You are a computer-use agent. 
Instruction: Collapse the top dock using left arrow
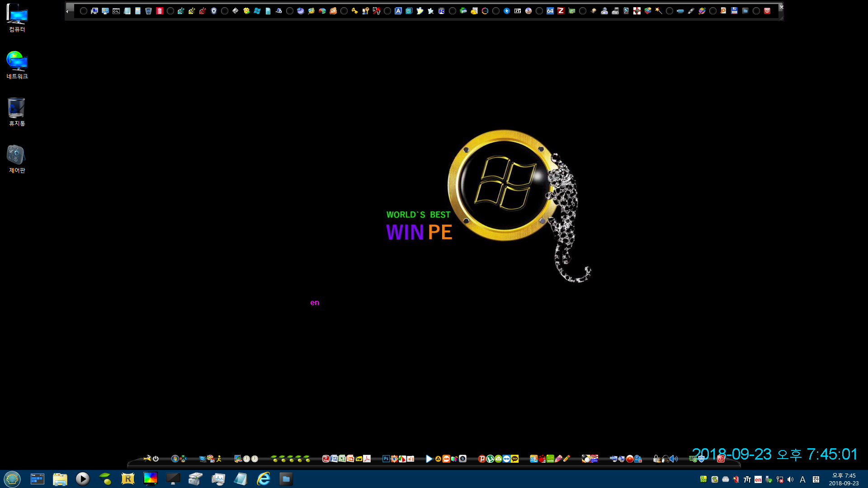67,11
